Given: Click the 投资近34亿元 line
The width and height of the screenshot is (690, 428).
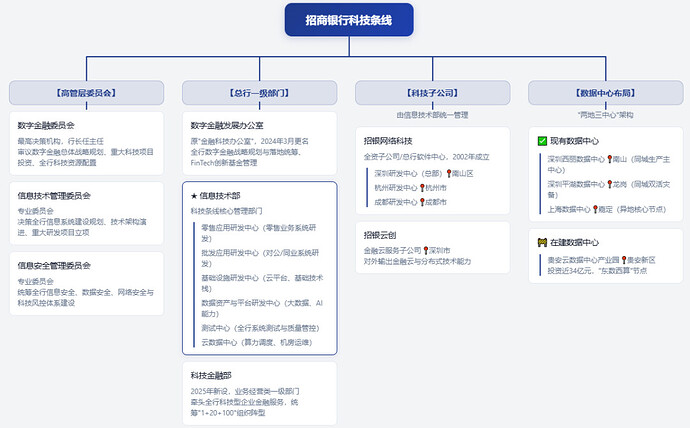Looking at the screenshot, I should (597, 271).
